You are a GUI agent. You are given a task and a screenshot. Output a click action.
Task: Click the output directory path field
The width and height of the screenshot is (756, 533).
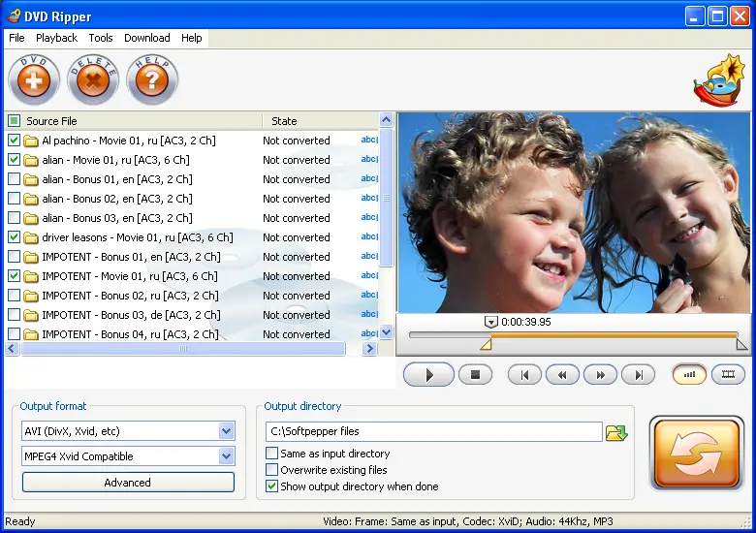click(434, 431)
